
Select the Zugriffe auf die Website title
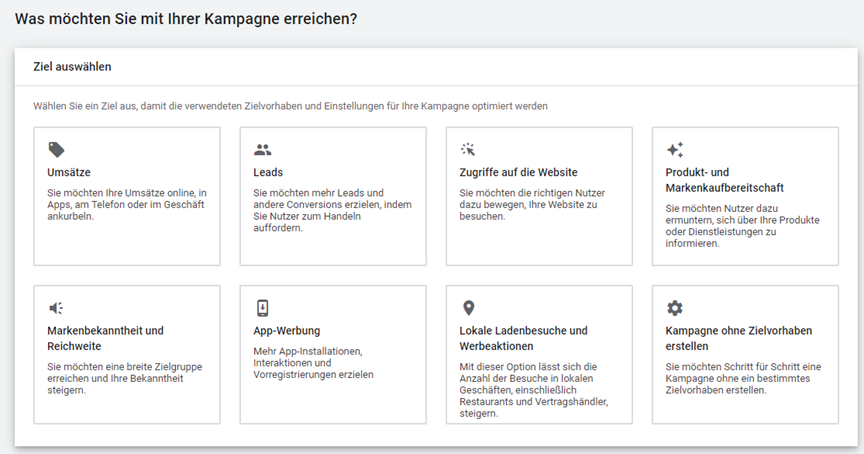pos(518,172)
